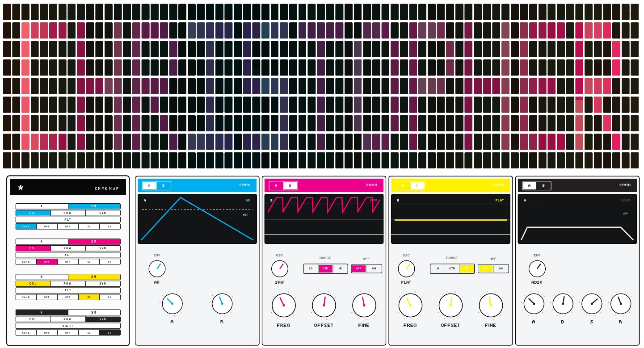Click the yellow OSC knob labeled FLAT
The image size is (644, 348).
[406, 268]
